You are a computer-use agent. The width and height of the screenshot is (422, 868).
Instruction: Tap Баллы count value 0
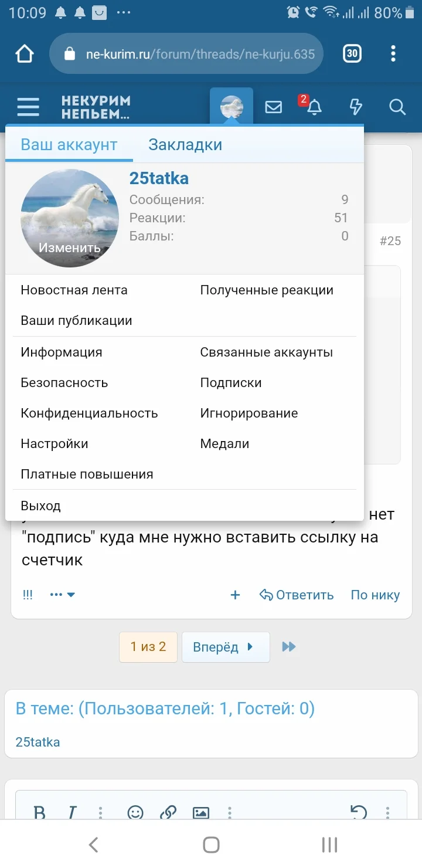(345, 236)
